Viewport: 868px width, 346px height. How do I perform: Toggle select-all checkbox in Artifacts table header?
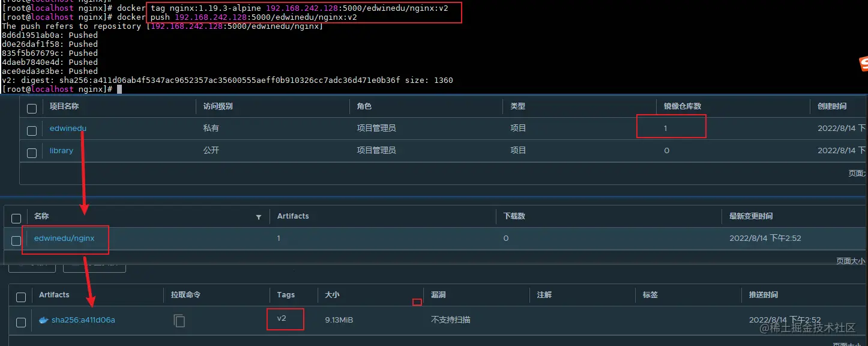pos(21,297)
